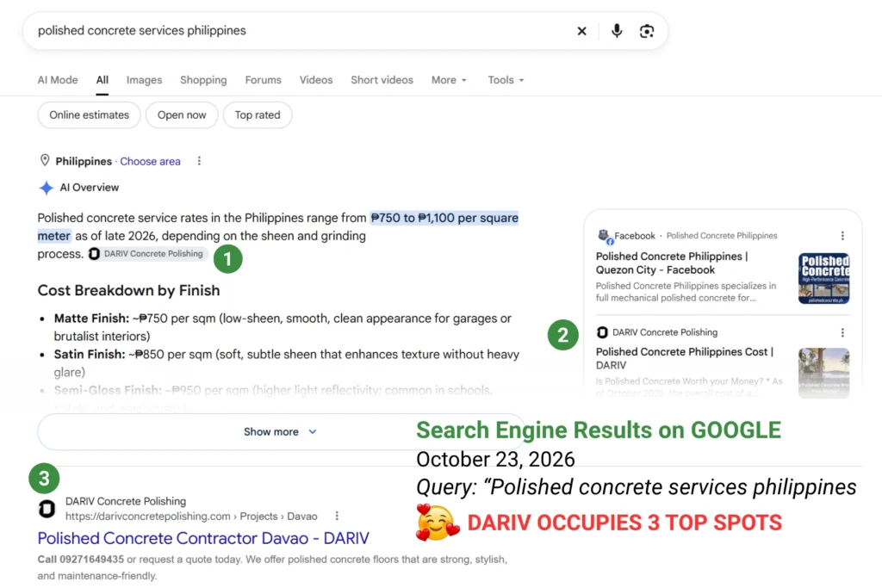Open more options for the Facebook result card
This screenshot has height=588, width=882.
(x=842, y=236)
